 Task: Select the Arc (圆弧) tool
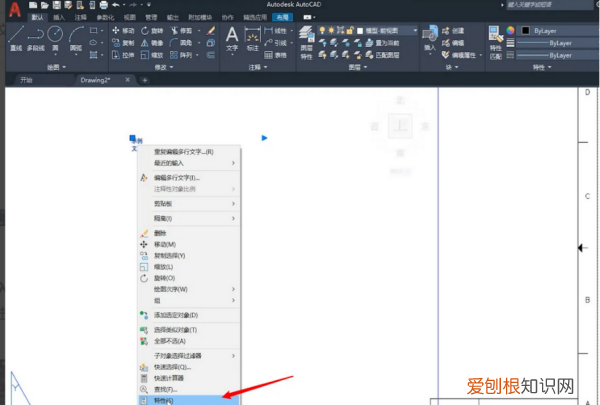point(76,38)
